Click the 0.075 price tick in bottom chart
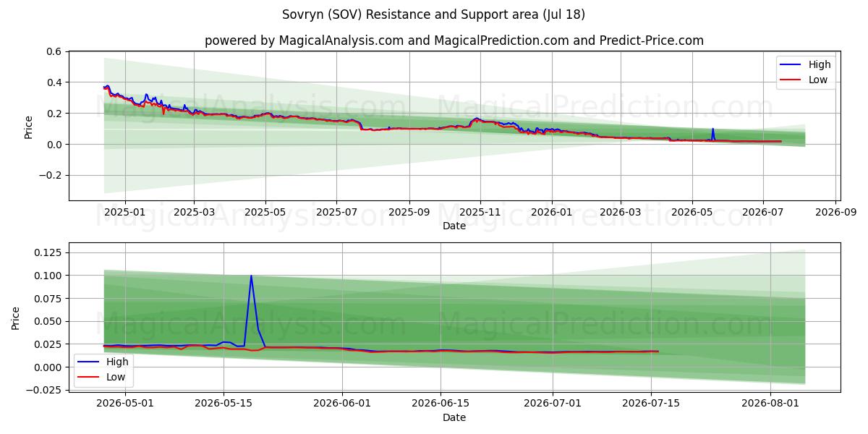868x434 pixels. pos(49,299)
